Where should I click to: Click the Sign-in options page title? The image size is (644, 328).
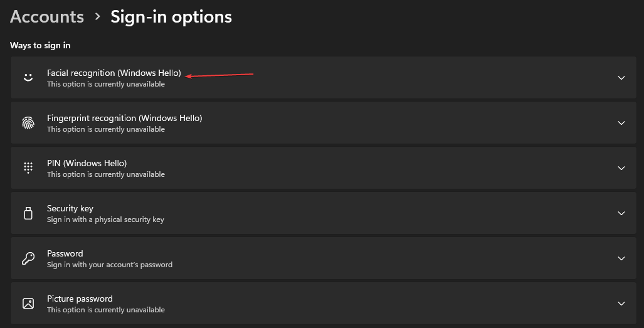pos(171,17)
